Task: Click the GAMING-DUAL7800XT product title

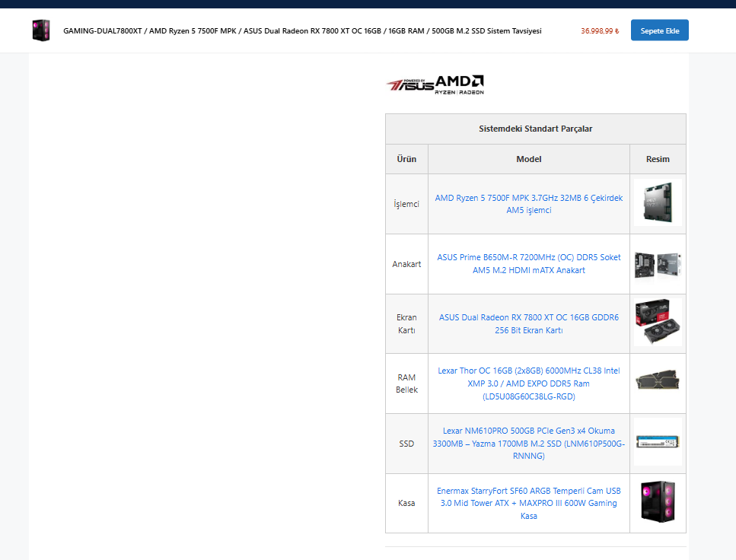Action: pyautogui.click(x=302, y=31)
